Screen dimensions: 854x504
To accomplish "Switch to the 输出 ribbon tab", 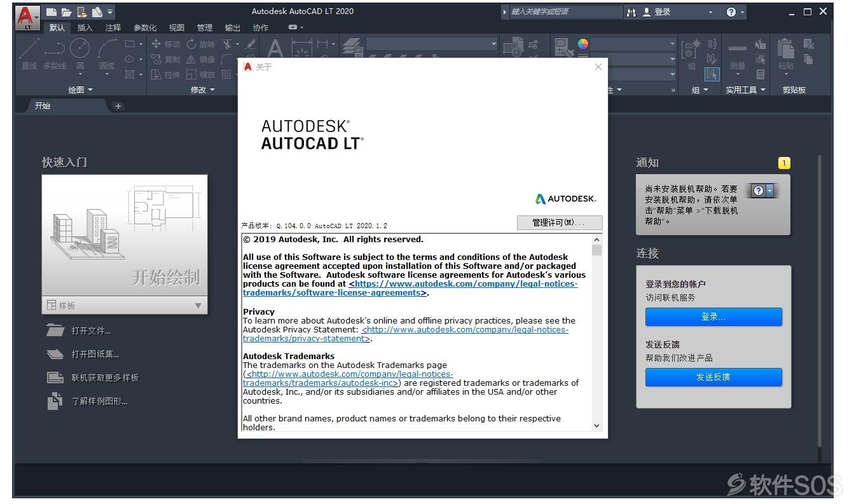I will point(233,27).
